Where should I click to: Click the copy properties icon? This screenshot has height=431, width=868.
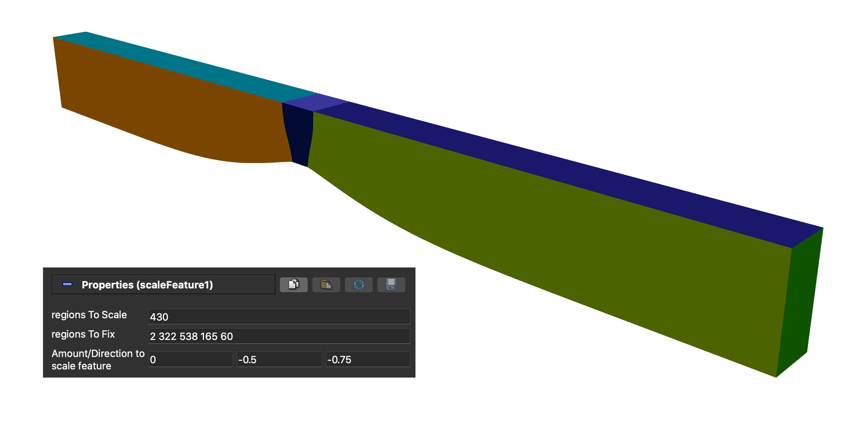click(293, 285)
